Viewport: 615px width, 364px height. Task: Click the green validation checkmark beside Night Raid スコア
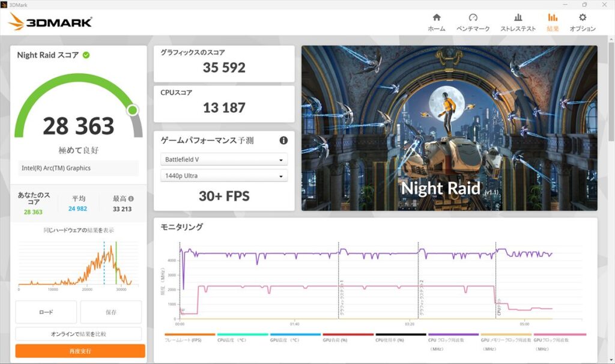point(86,55)
